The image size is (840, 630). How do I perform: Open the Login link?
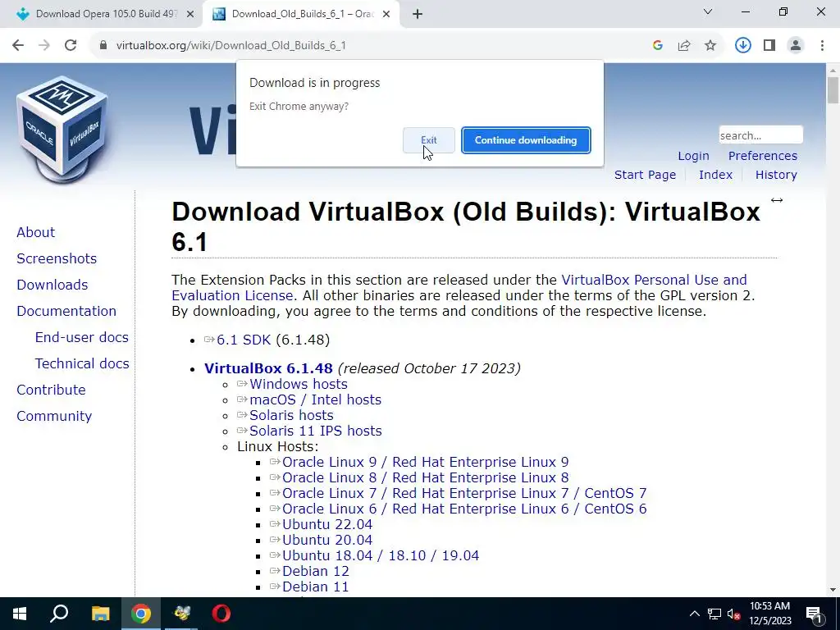pyautogui.click(x=693, y=156)
